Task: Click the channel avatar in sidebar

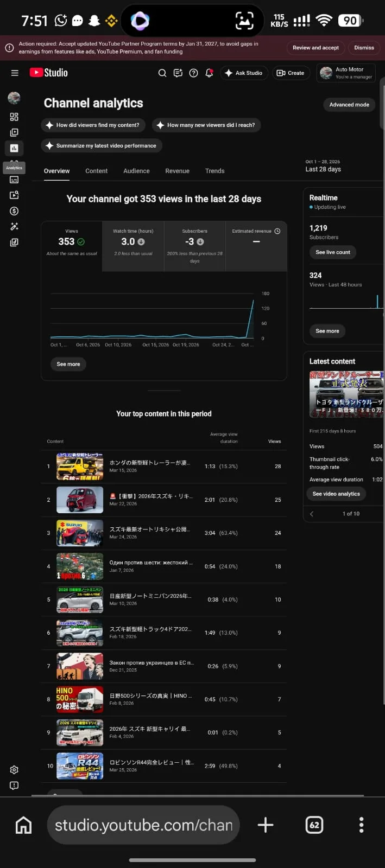Action: [14, 98]
